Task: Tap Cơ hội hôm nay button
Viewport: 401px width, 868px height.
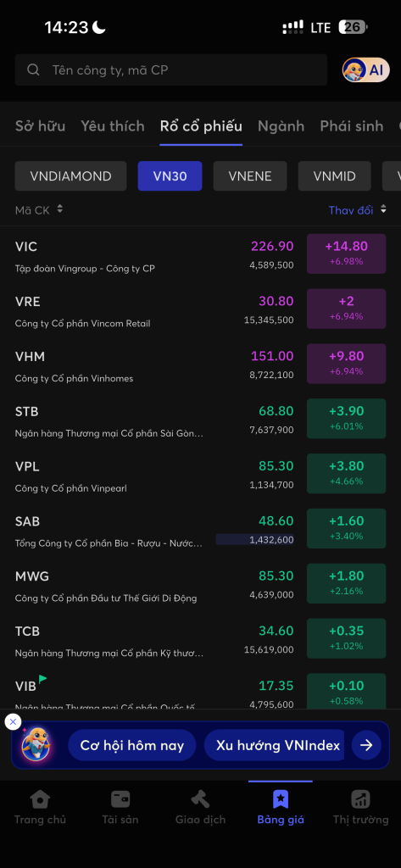Action: [x=131, y=745]
